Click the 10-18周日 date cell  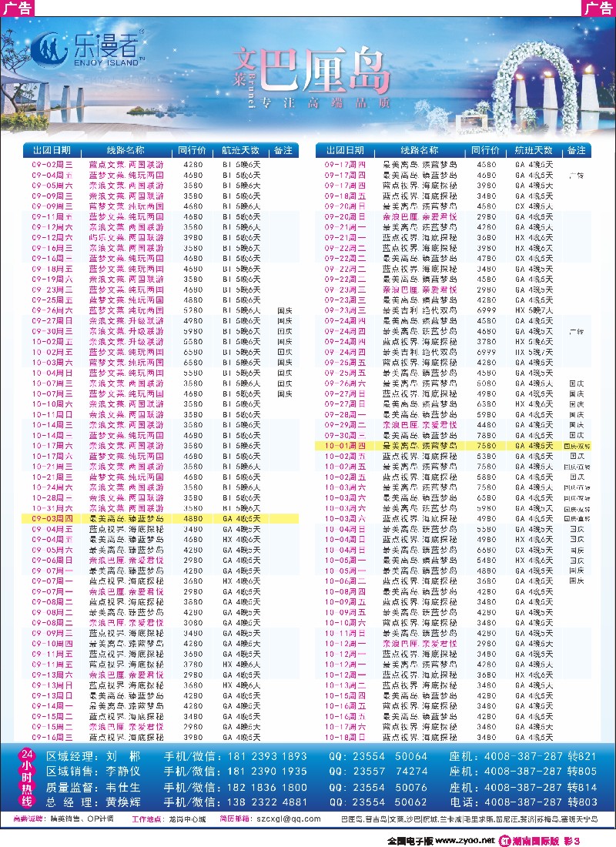coord(345,738)
